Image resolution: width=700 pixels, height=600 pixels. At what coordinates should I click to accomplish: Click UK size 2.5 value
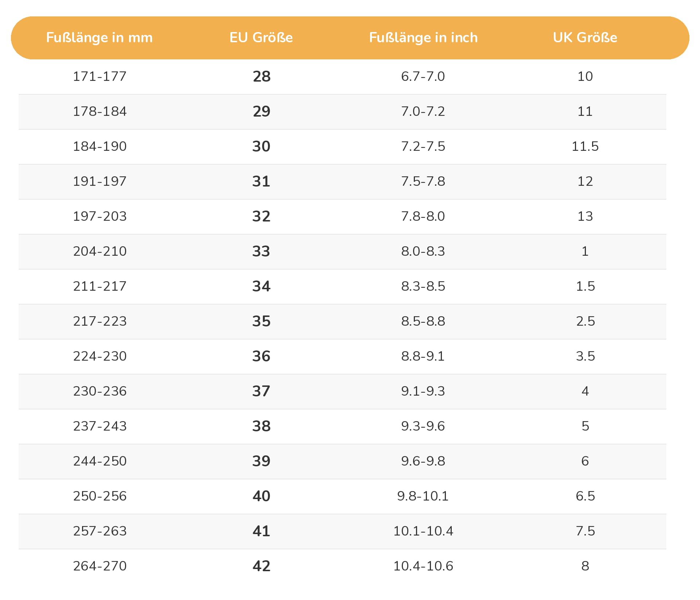(x=585, y=321)
